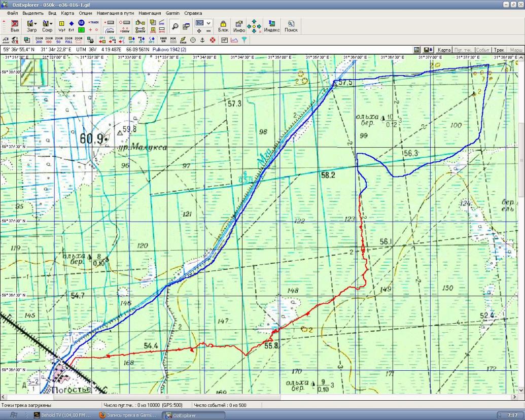Open the Сохр save dropdown
525x420 pixels.
[x=47, y=26]
